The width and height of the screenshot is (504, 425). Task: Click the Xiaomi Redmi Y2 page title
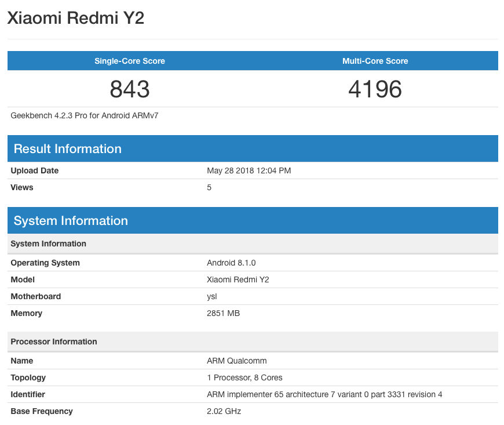(75, 18)
